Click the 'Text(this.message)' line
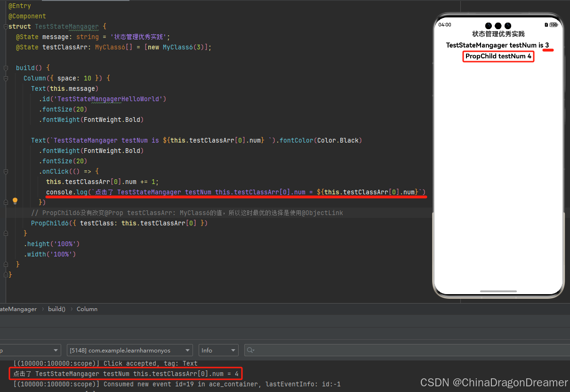Image resolution: width=570 pixels, height=392 pixels. pos(65,88)
